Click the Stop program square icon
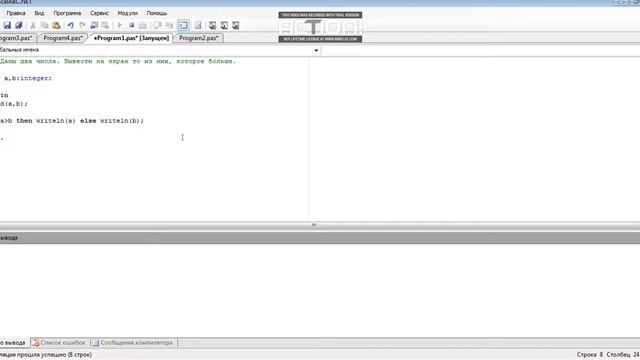 [x=131, y=25]
